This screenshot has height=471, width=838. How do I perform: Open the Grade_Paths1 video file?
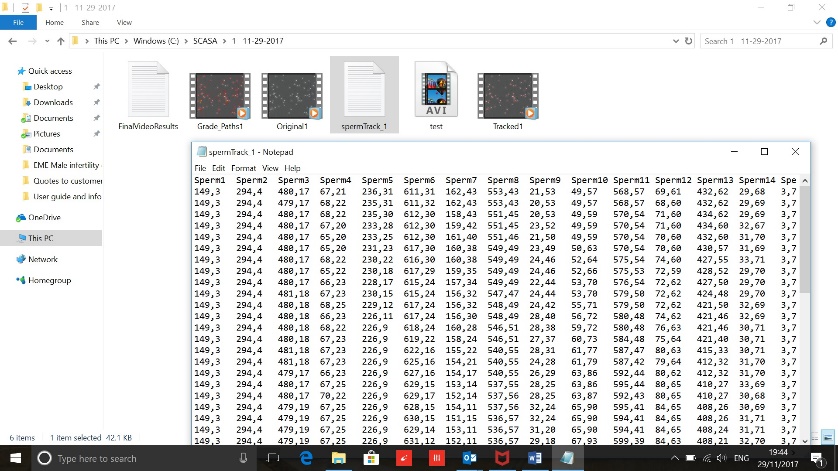tap(220, 102)
